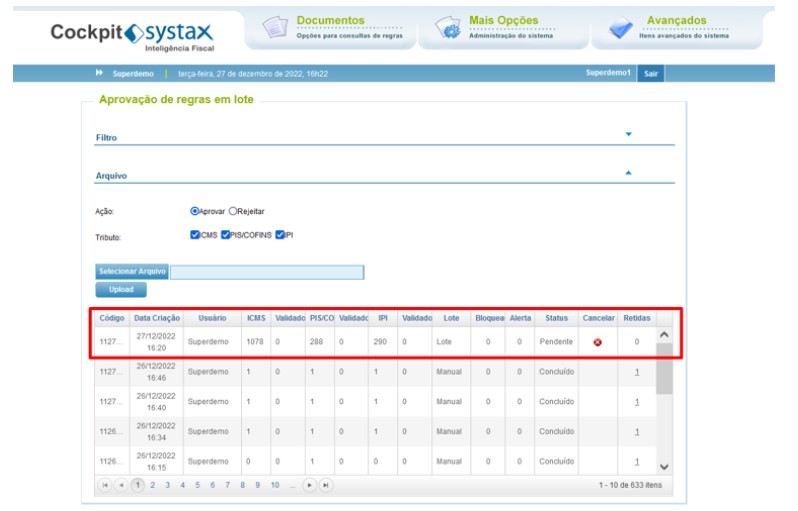Open the Mais Opções menu
Image resolution: width=798 pixels, height=511 pixels.
click(503, 20)
